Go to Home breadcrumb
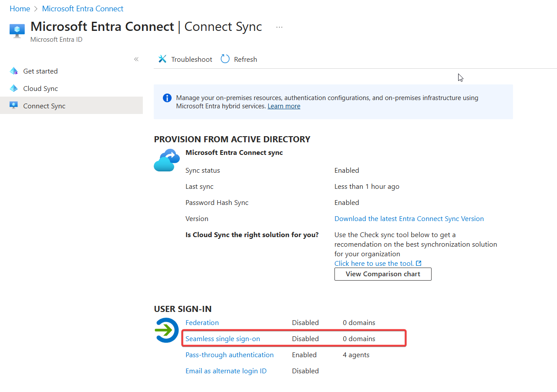The image size is (557, 392). tap(20, 9)
